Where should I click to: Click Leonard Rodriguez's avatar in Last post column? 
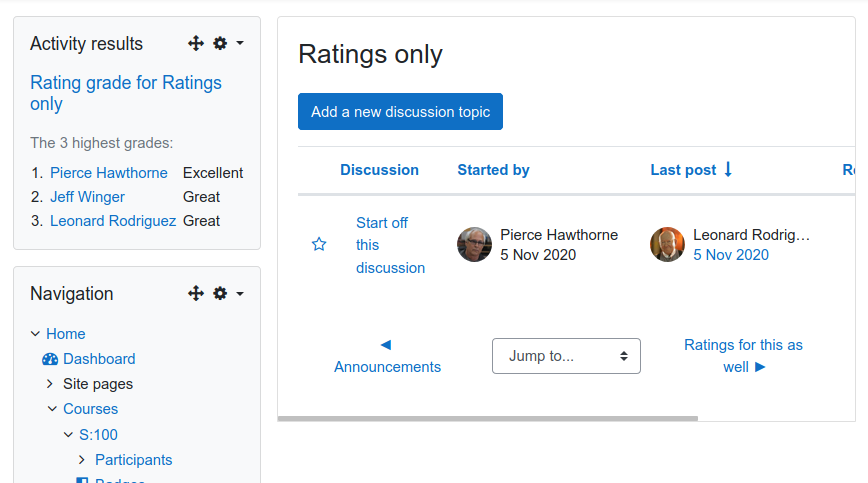[x=667, y=244]
